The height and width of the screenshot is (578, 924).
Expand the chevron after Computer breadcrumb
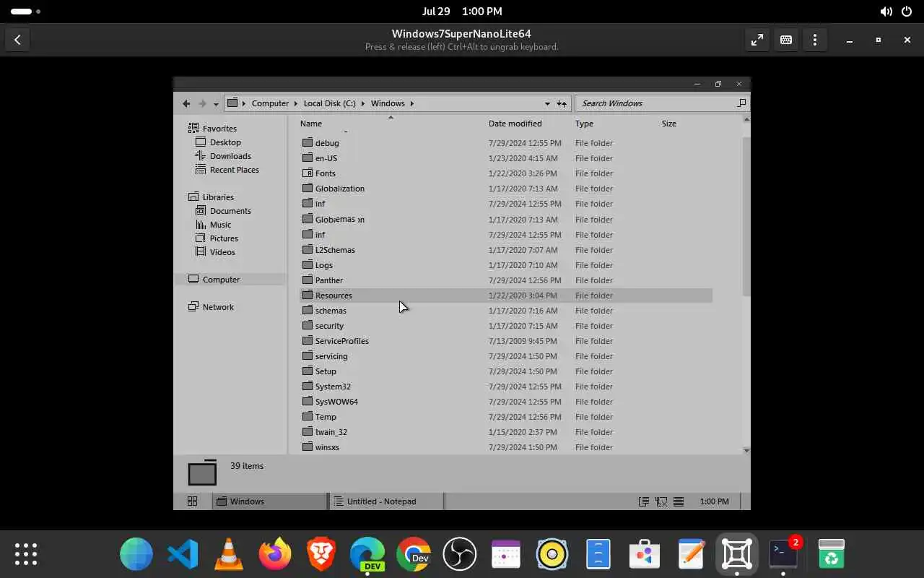point(296,103)
